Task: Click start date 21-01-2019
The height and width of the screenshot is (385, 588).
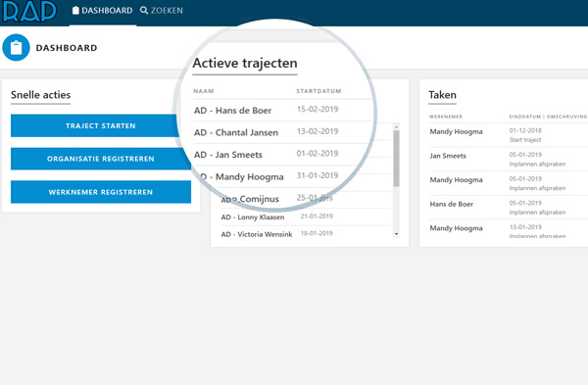Action: point(317,216)
